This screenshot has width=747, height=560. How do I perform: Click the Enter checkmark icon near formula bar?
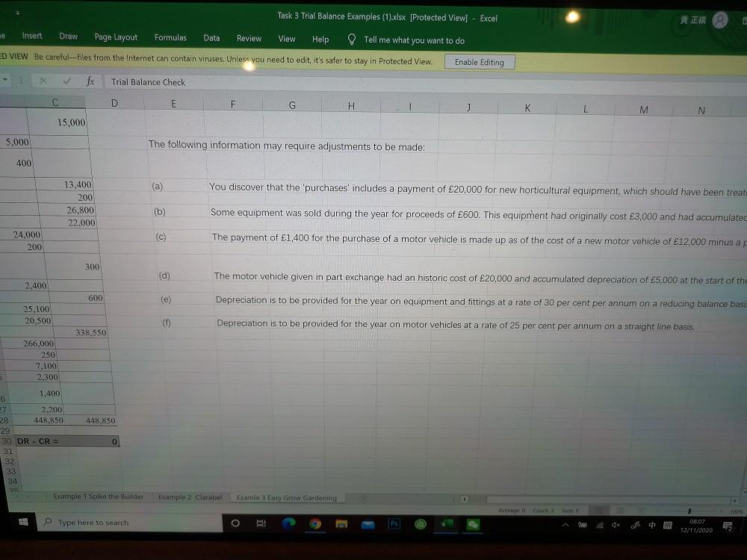tap(66, 81)
